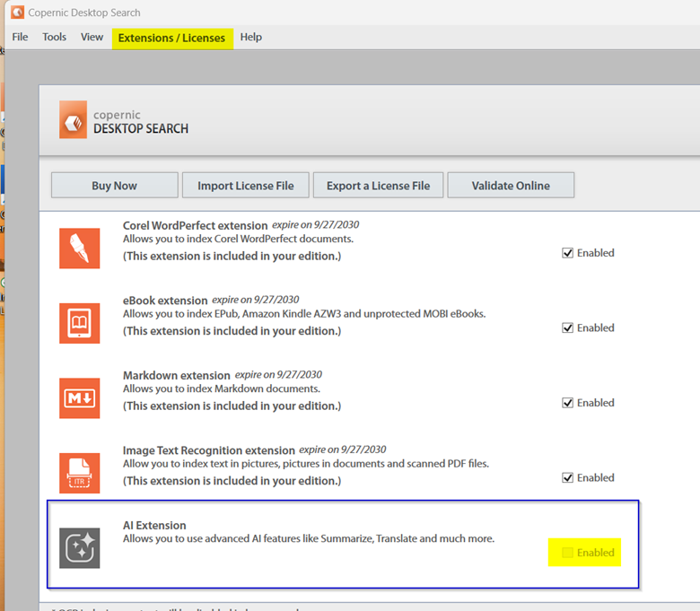Select the AI Extension title text
700x611 pixels.
154,525
